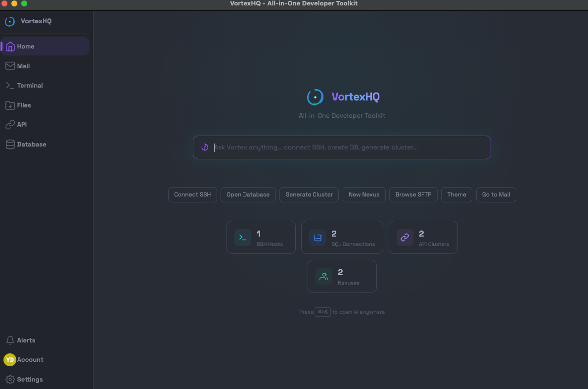
Task: Focus the Ask Vortex anything input field
Action: pos(346,147)
